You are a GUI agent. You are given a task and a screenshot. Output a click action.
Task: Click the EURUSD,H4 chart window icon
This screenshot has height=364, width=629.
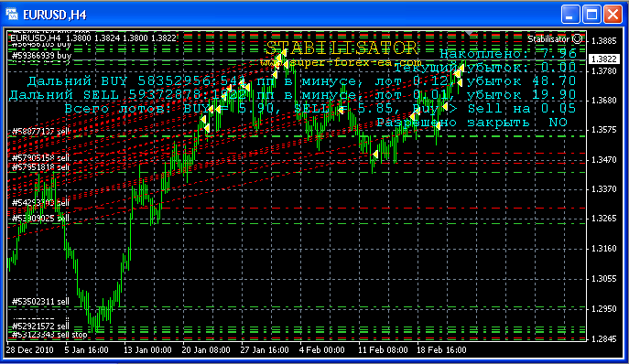12,15
